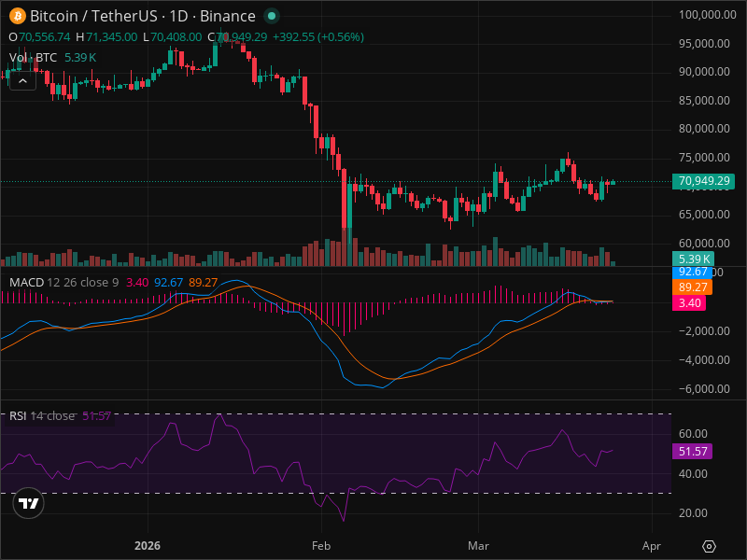This screenshot has height=560, width=747.
Task: Click the 20.00 RSI scale label
Action: click(x=693, y=513)
